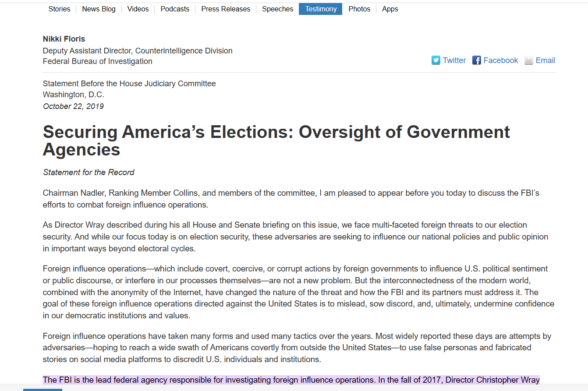This screenshot has width=588, height=391.
Task: Click the Twitter bird icon
Action: click(436, 60)
